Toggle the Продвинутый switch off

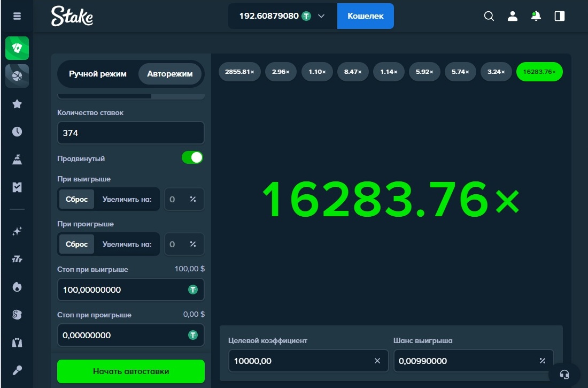(x=192, y=157)
